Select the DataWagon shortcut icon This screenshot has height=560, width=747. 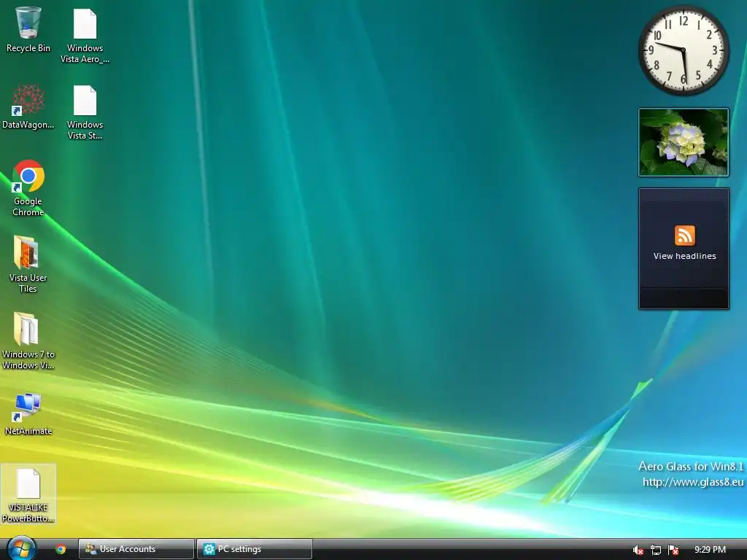(x=28, y=106)
